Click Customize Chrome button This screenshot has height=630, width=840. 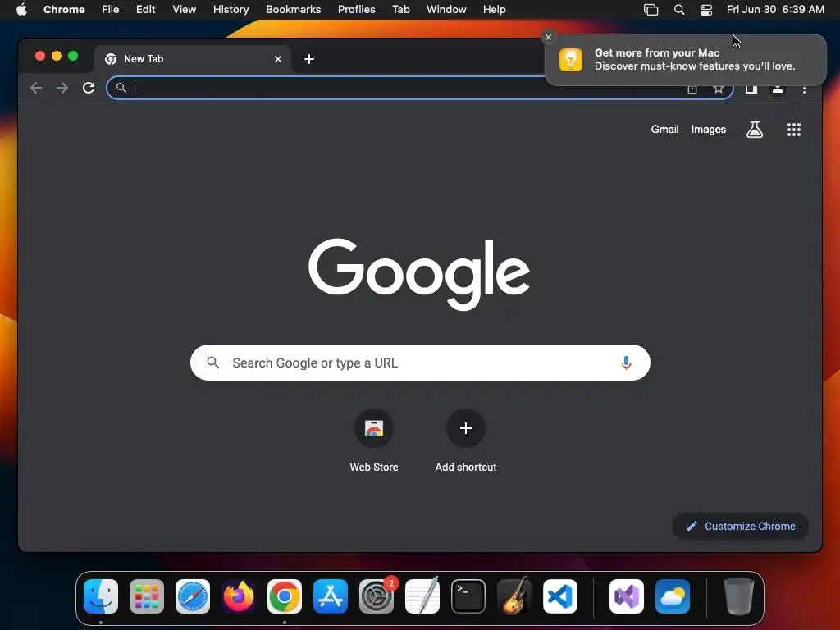741,526
